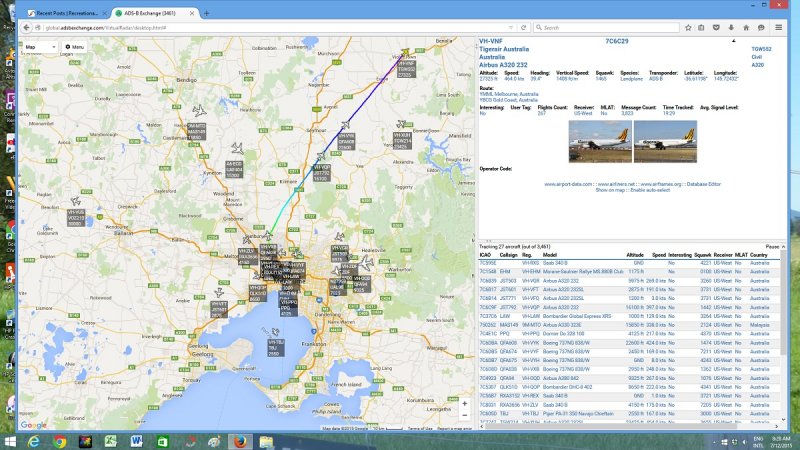Open the bookmarks list icon
The image size is (800, 450).
701,28
